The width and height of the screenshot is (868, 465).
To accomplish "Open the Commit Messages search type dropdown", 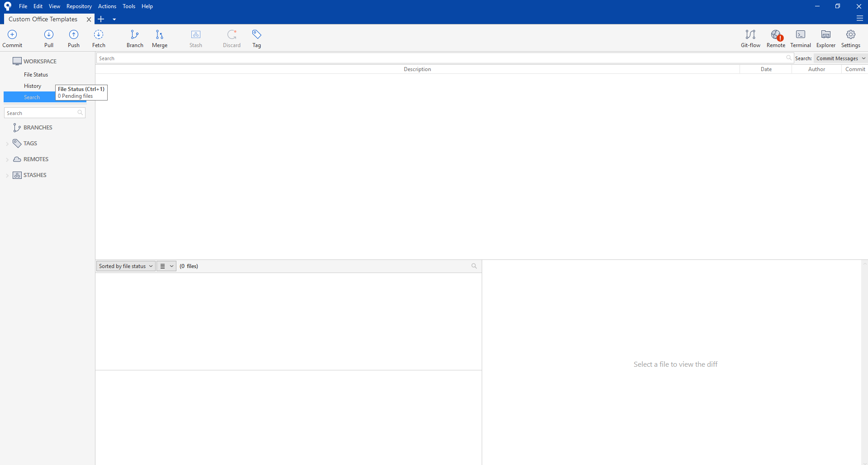I will pos(840,58).
